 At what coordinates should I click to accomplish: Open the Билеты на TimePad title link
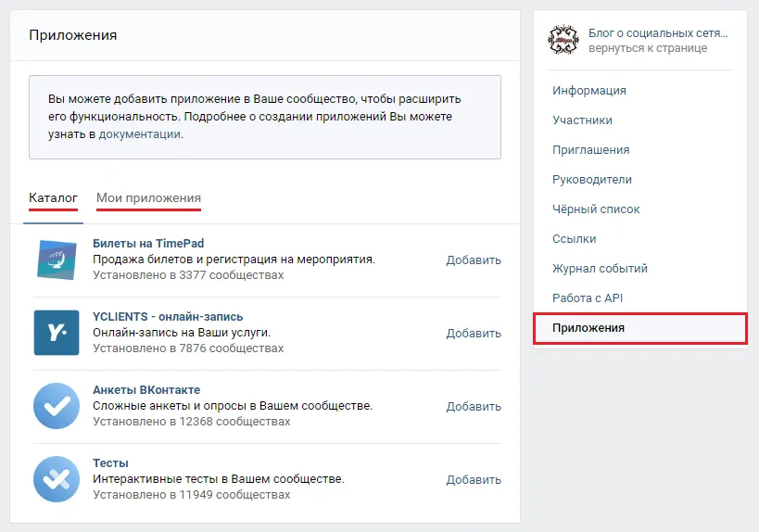coord(148,243)
